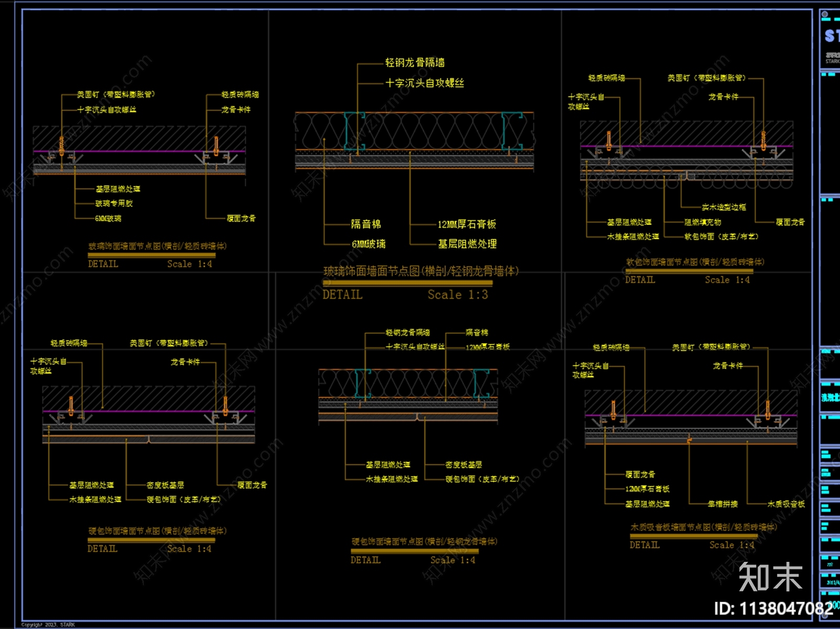Click the title '软包饰面墙面节点图(横剖/轻质砖墙体)'
840x629 pixels.
(695, 261)
